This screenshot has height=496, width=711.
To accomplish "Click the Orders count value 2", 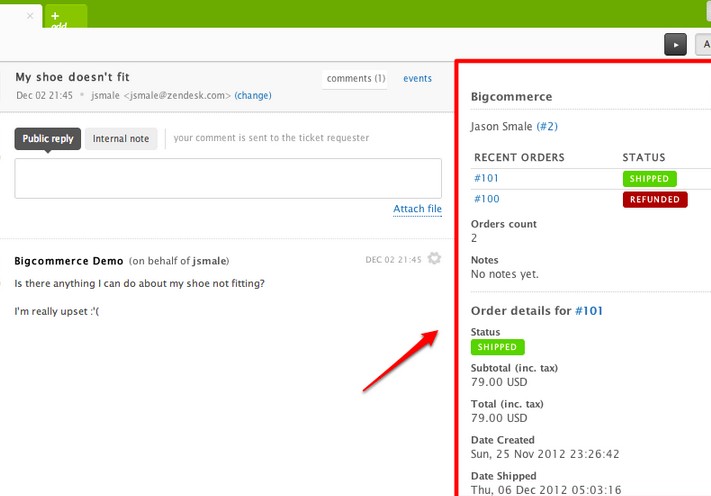I will [474, 238].
